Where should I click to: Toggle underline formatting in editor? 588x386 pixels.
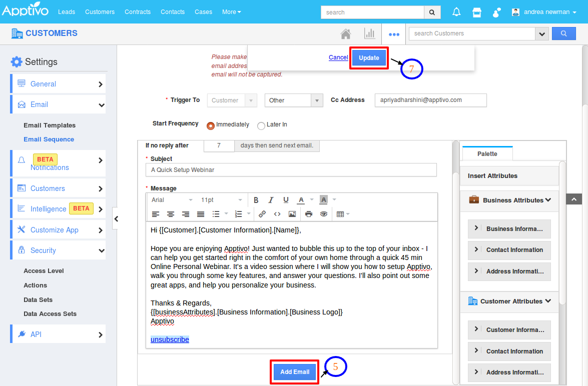[x=286, y=200]
